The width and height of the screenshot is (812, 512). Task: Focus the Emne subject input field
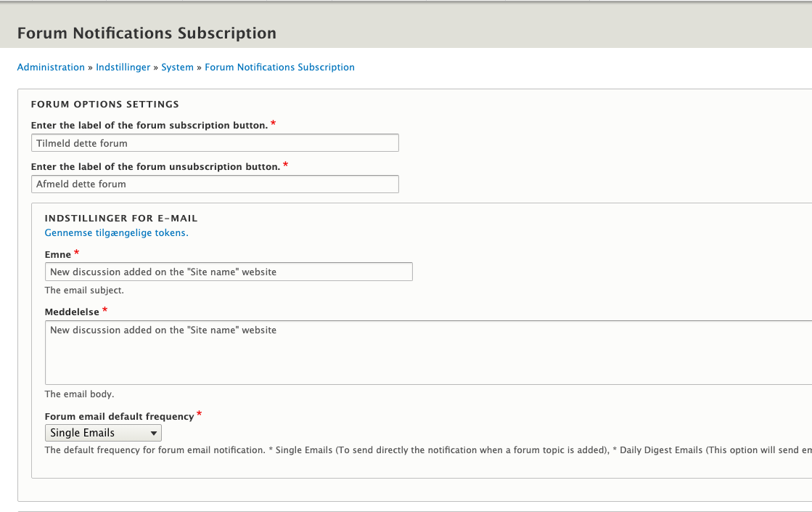point(229,272)
